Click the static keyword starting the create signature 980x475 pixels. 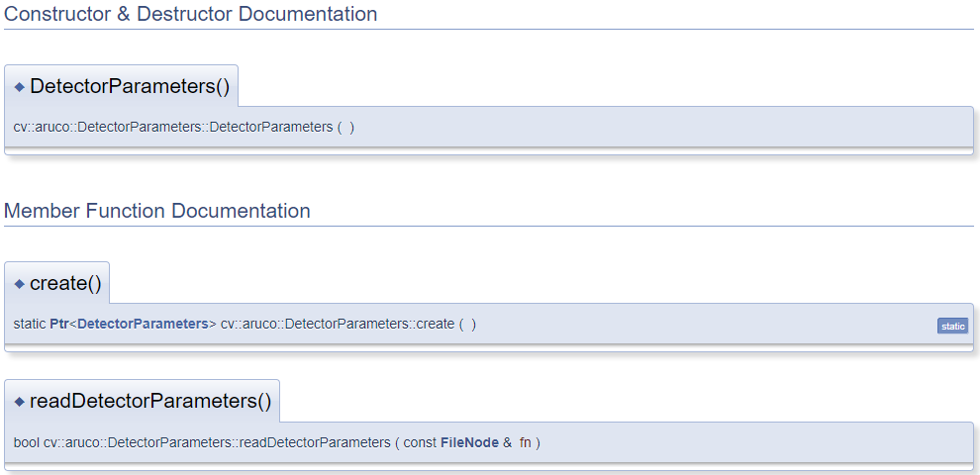tap(30, 325)
